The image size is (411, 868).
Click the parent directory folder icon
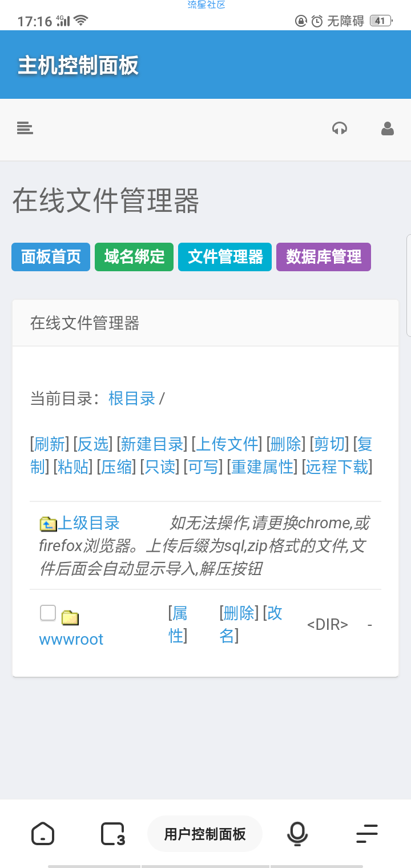(48, 524)
